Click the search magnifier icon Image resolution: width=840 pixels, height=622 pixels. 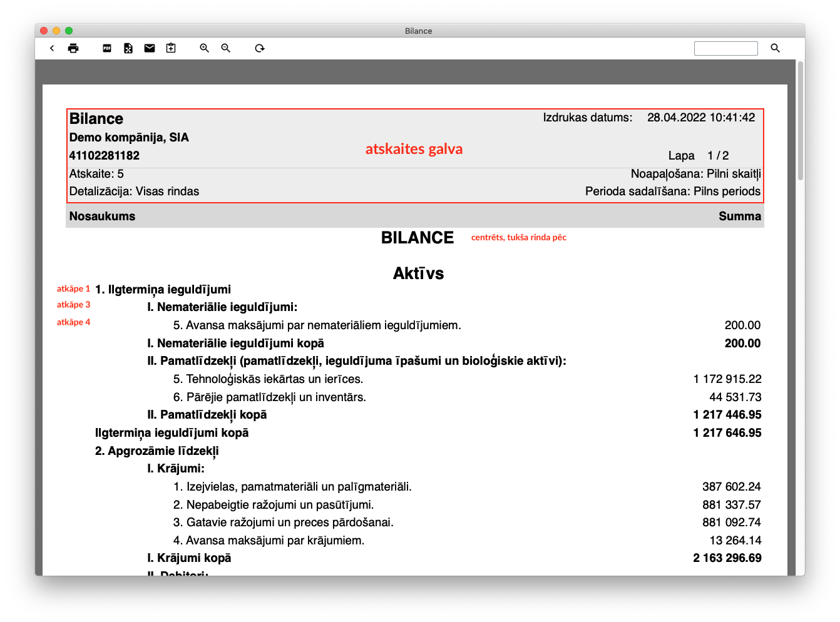pos(776,48)
